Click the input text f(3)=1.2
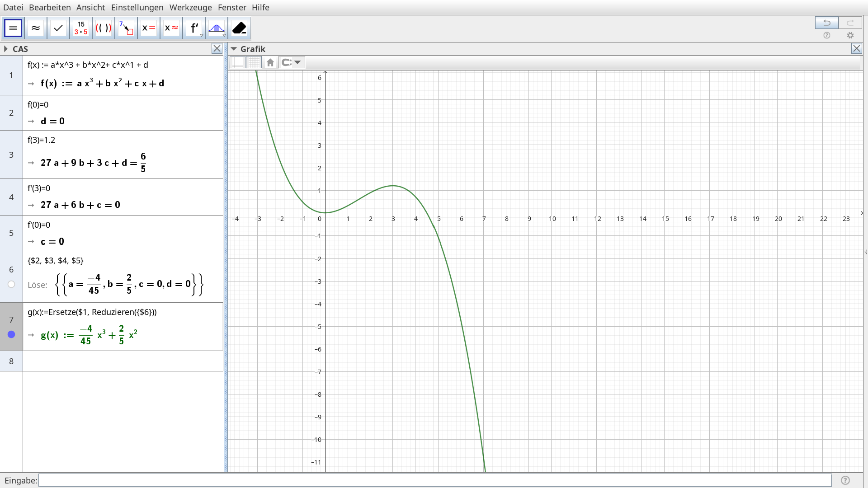 (42, 140)
